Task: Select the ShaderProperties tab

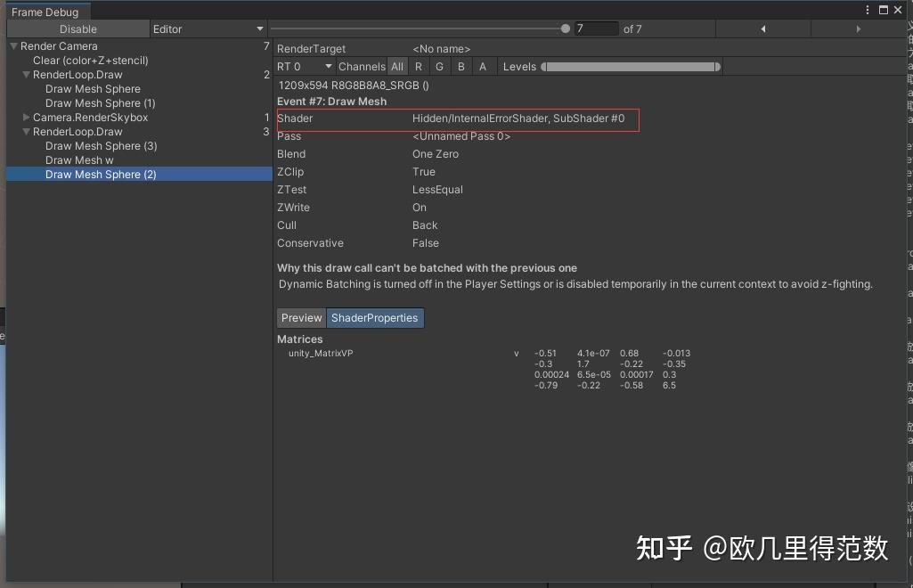Action: pyautogui.click(x=376, y=317)
